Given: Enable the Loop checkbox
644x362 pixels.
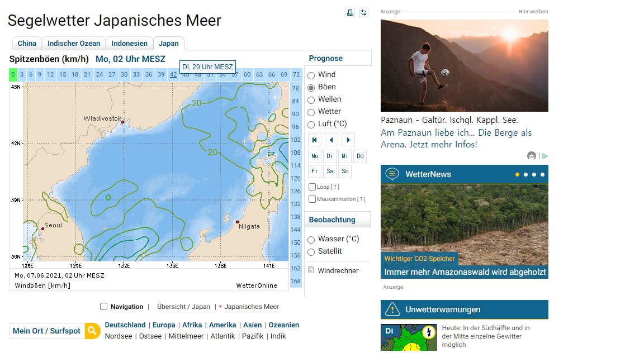Looking at the screenshot, I should 312,187.
